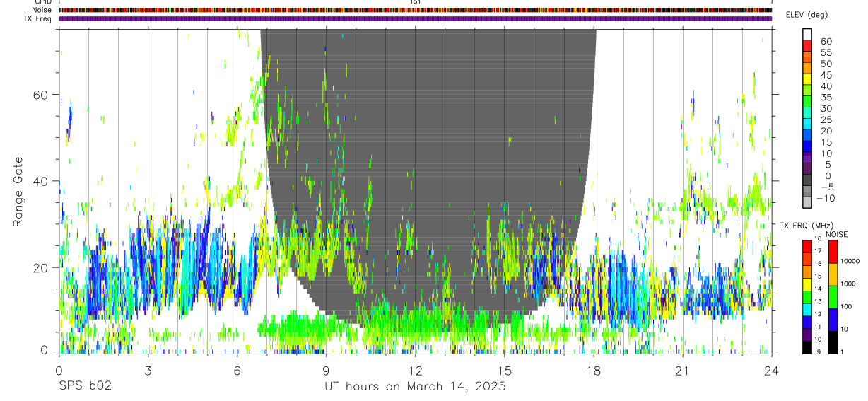Select 'UT hours on March 14, 2025' label

click(x=415, y=387)
